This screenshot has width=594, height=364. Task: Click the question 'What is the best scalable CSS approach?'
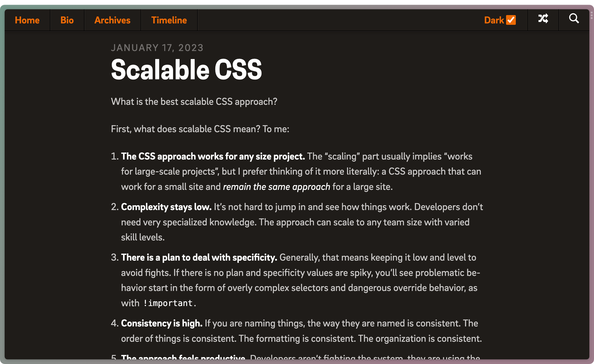coord(194,101)
